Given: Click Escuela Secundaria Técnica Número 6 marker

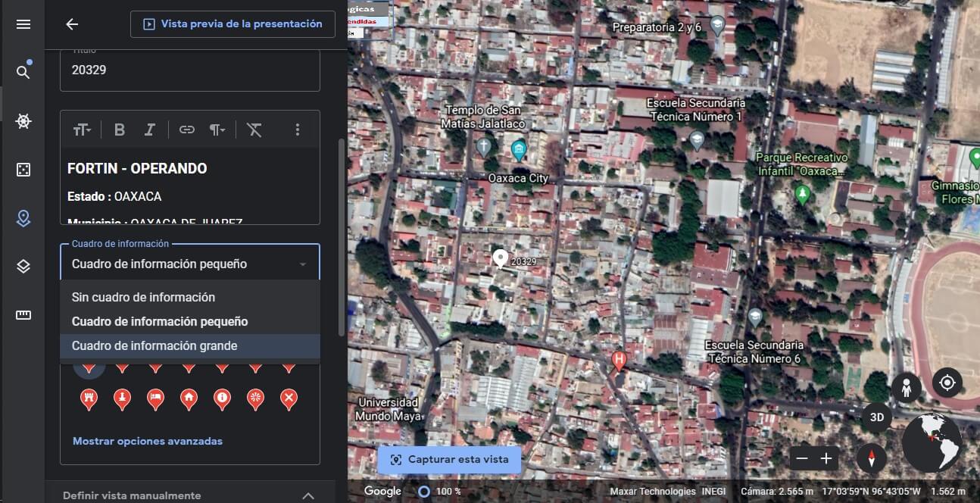Looking at the screenshot, I should (x=755, y=317).
